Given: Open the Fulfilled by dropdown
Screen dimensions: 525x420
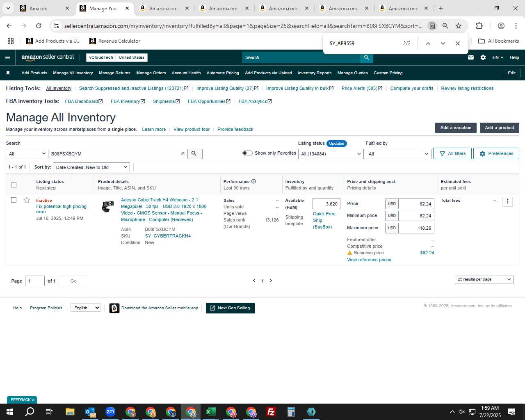Looking at the screenshot, I should pyautogui.click(x=398, y=154).
